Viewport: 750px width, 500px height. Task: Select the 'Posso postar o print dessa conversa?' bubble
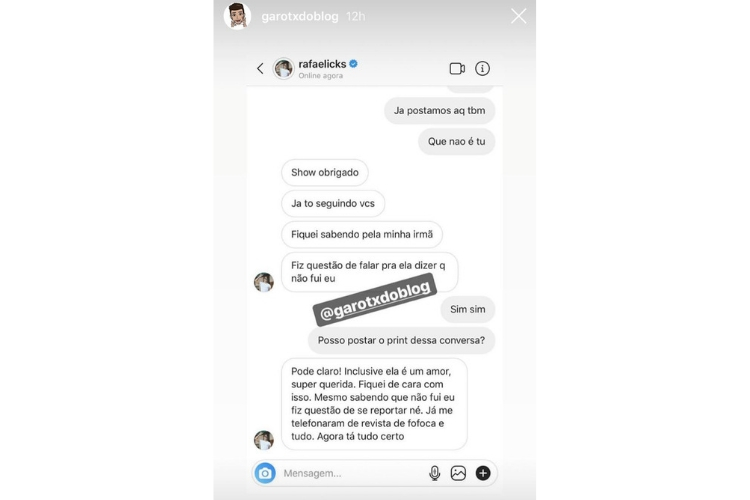(x=401, y=341)
